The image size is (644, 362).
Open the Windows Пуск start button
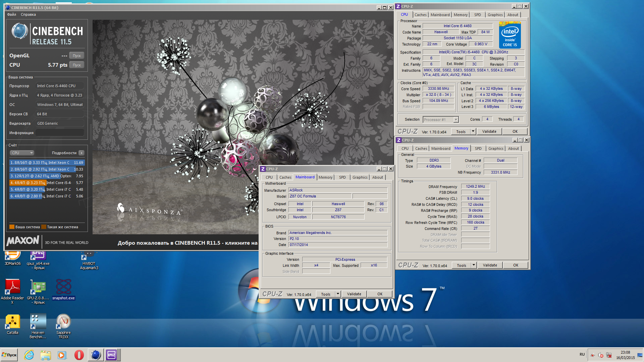[9, 355]
